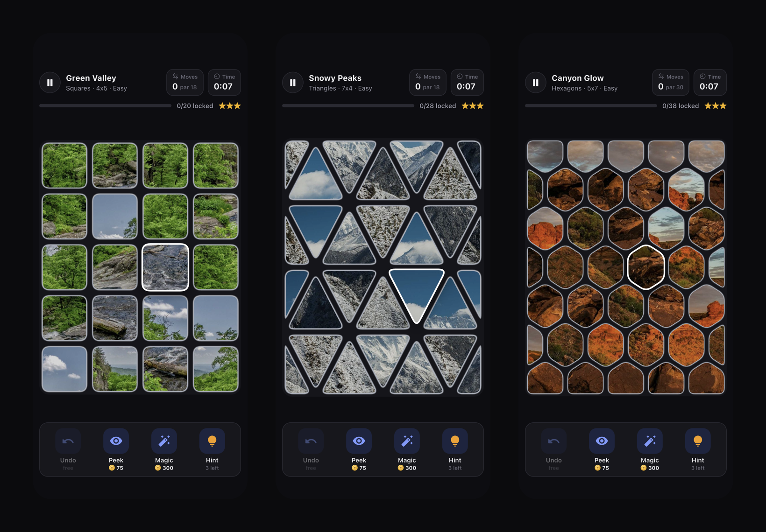
Task: Click the Canyon Glow locked progress bar
Action: pyautogui.click(x=591, y=106)
